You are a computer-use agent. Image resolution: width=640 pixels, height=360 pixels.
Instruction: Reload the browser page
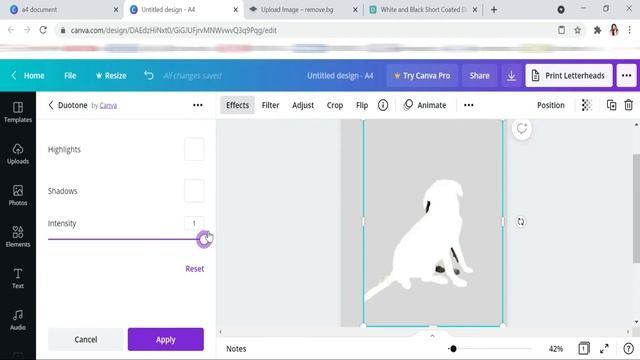click(43, 30)
